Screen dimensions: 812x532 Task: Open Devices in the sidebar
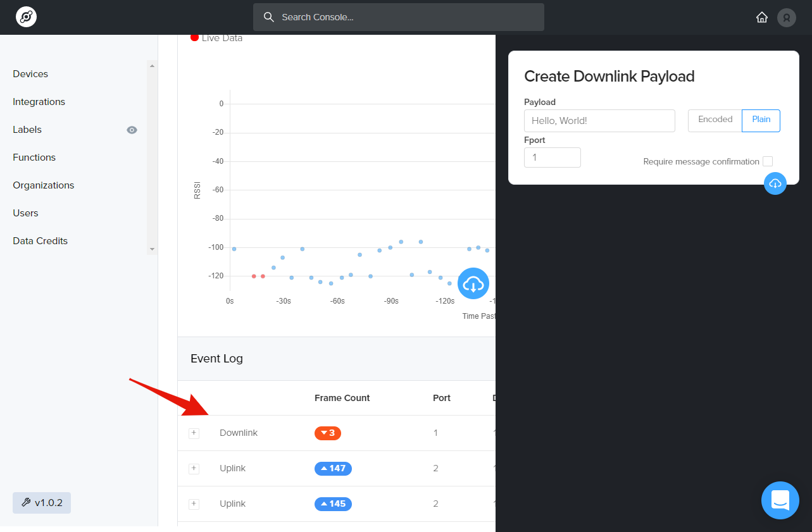30,74
